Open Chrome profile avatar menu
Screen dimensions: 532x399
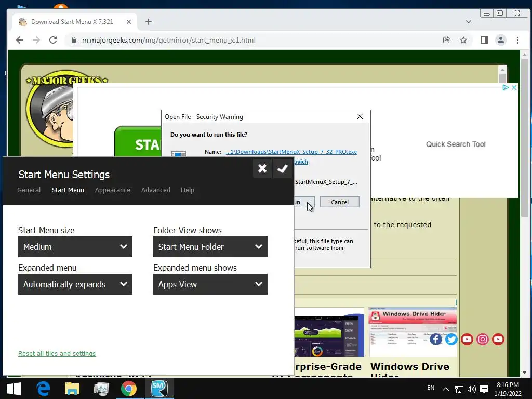click(500, 40)
